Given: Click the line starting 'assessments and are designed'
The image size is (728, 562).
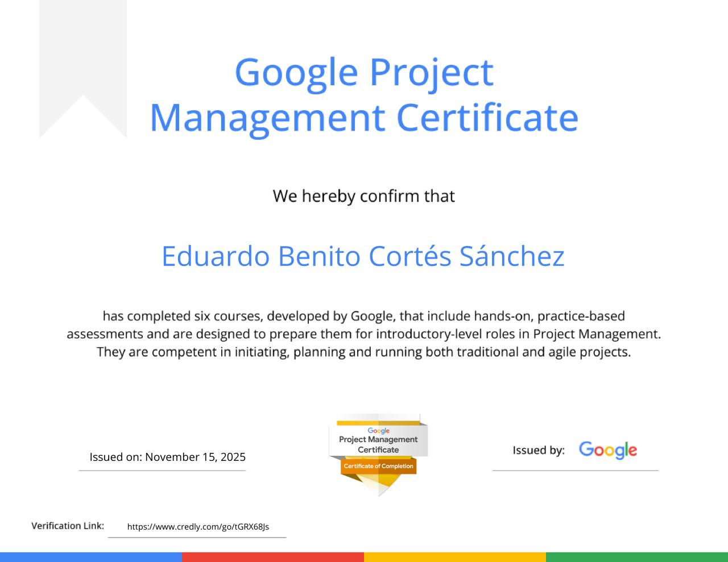Looking at the screenshot, I should (364, 334).
